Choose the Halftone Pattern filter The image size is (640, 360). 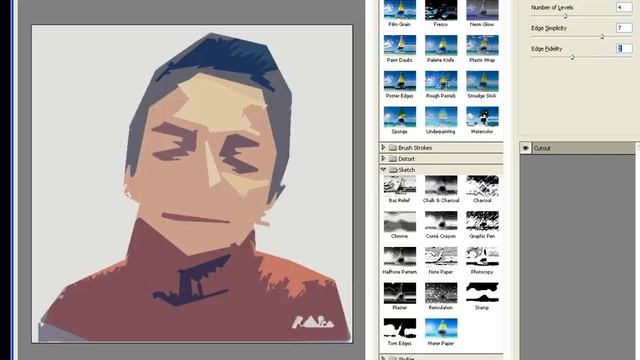(x=400, y=257)
